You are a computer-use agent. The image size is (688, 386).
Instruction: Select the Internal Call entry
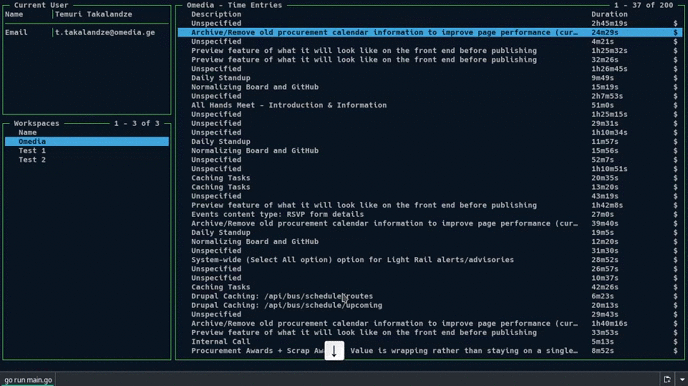[430, 342]
